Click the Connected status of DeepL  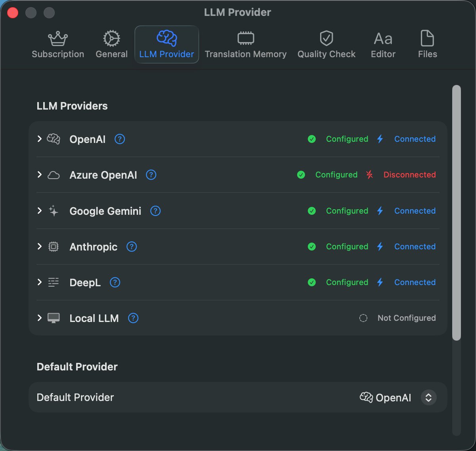415,282
